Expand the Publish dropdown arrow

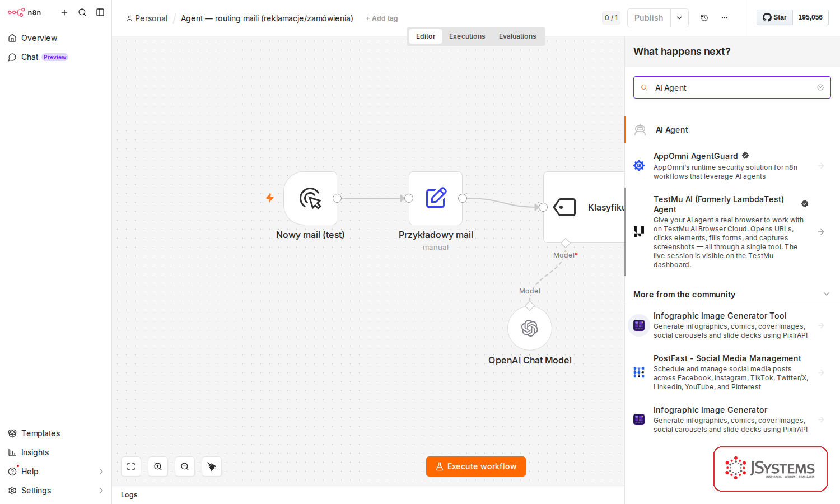679,18
